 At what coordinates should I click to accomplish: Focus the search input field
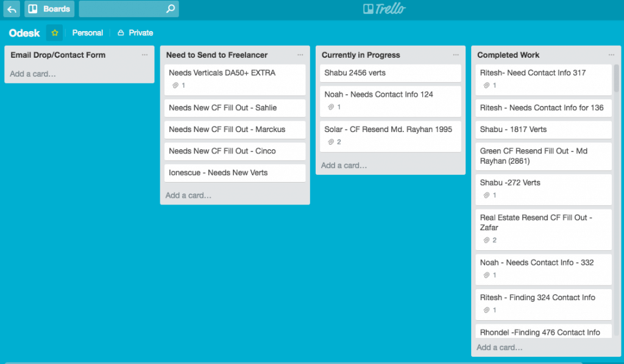click(129, 9)
